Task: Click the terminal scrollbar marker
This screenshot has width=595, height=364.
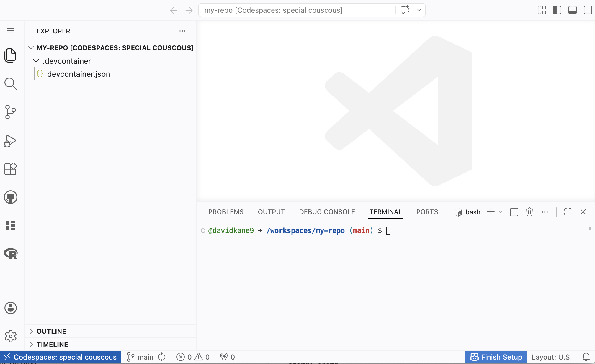Action: coord(590,228)
